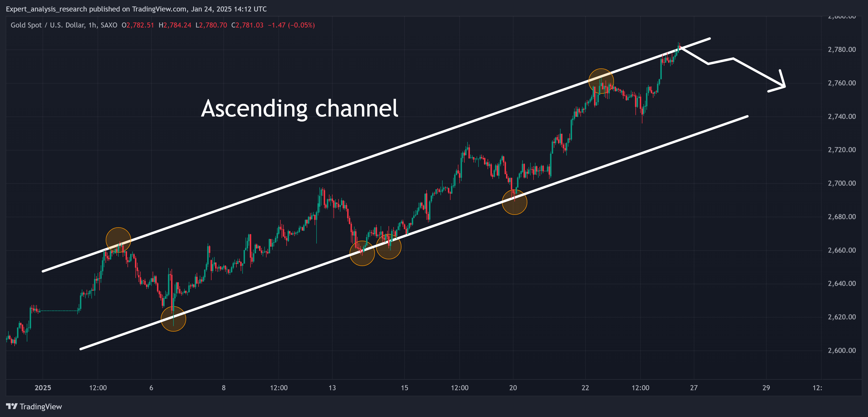This screenshot has width=868, height=417.
Task: Click the leftmost of the twin orange circles
Action: (x=362, y=253)
